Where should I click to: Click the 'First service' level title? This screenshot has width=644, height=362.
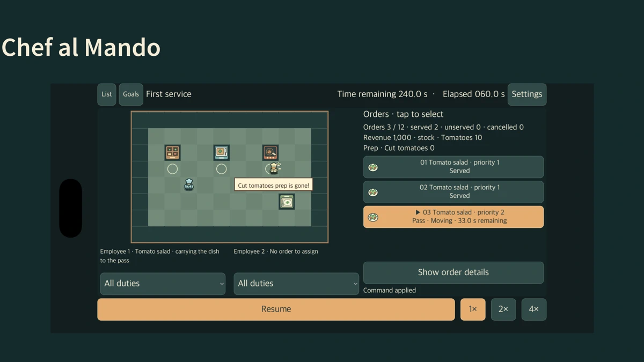pos(169,94)
